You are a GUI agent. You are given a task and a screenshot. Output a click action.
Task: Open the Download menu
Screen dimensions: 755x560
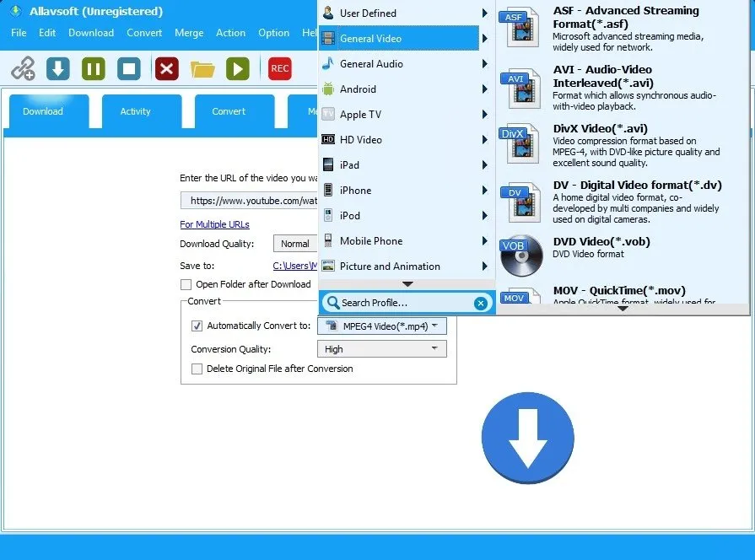click(x=91, y=33)
